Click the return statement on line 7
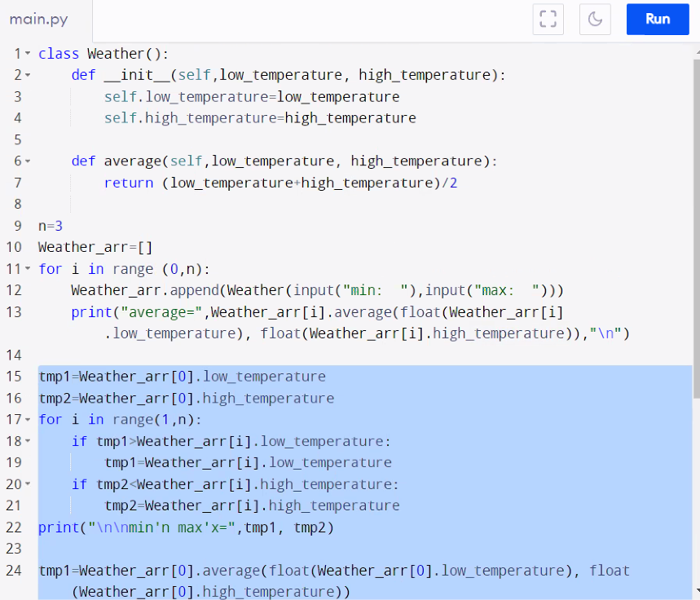 click(x=163, y=182)
